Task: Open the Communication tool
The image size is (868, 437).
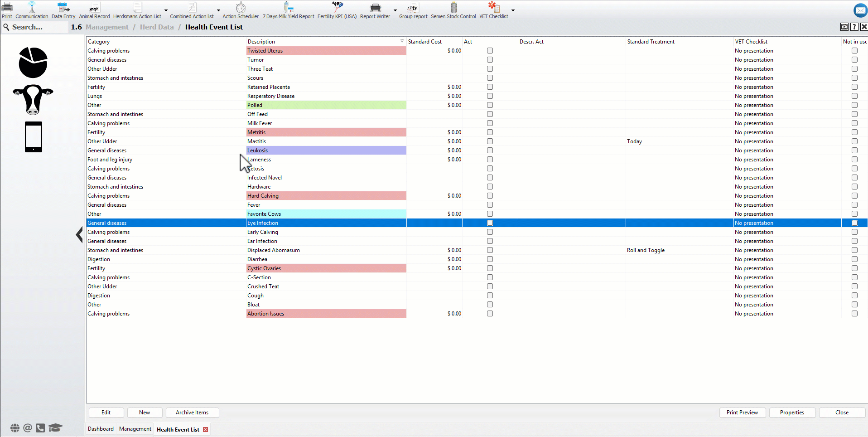Action: coord(32,10)
